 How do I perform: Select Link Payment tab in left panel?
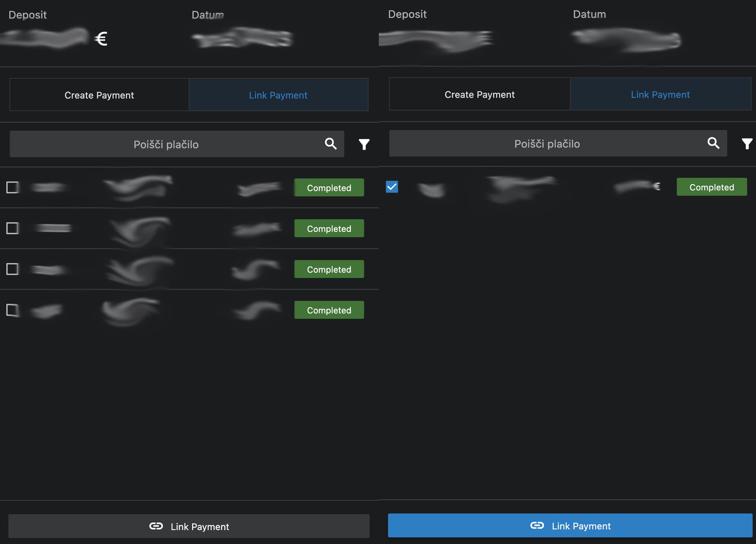coord(278,95)
